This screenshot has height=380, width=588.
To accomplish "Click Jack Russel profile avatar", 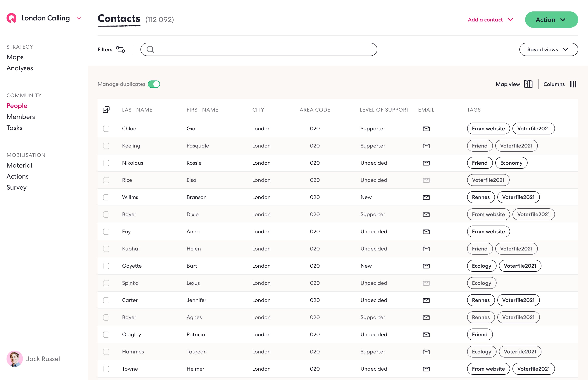I will point(14,359).
